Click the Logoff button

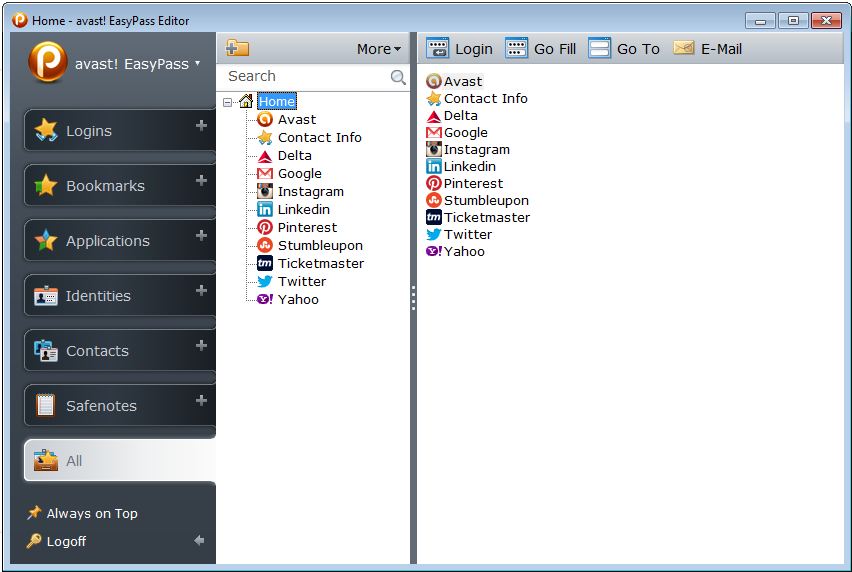click(x=66, y=541)
